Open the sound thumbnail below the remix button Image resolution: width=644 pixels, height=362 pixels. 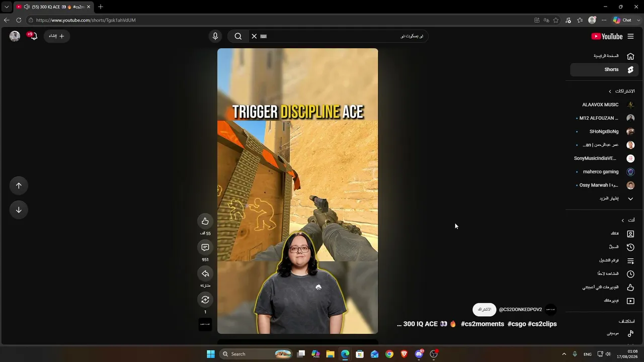click(205, 324)
